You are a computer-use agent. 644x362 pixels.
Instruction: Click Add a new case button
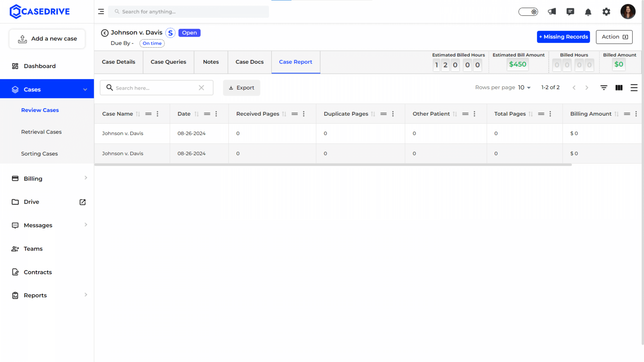pyautogui.click(x=47, y=39)
